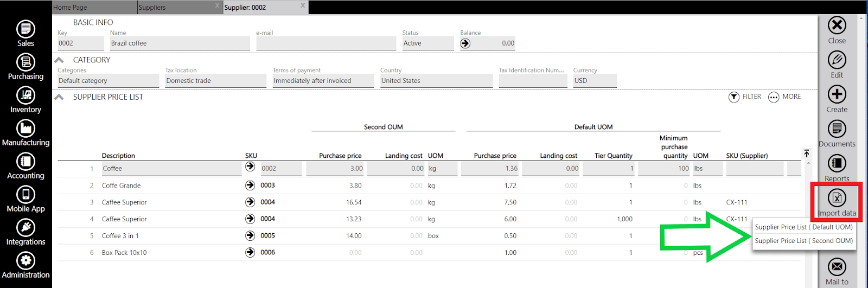This screenshot has width=868, height=288.
Task: Open the Manufacturing module
Action: coord(25,133)
